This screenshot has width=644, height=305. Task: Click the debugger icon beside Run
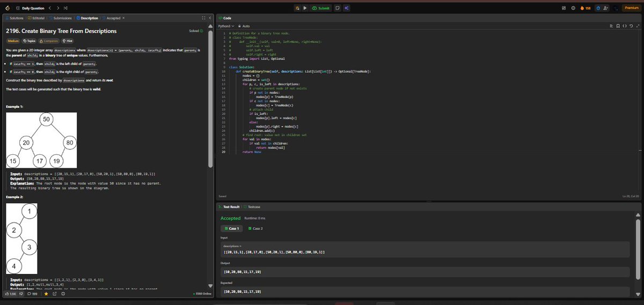[297, 8]
